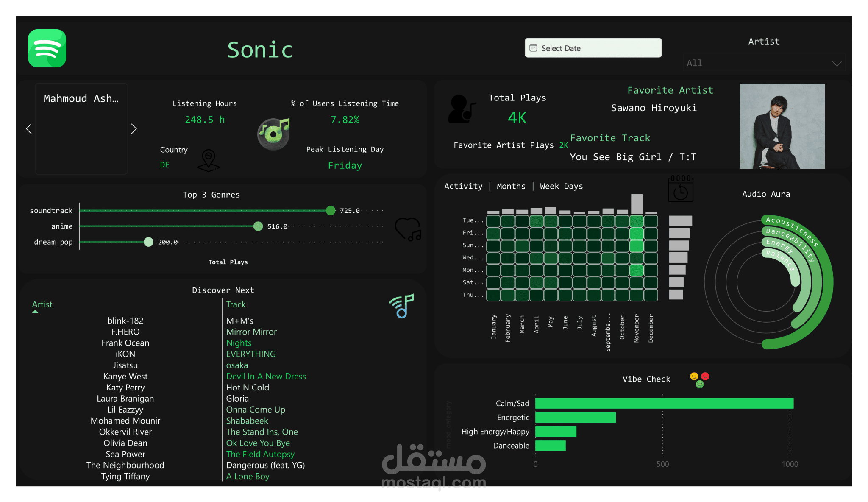Select artist F.HERO in the list

pyautogui.click(x=125, y=332)
